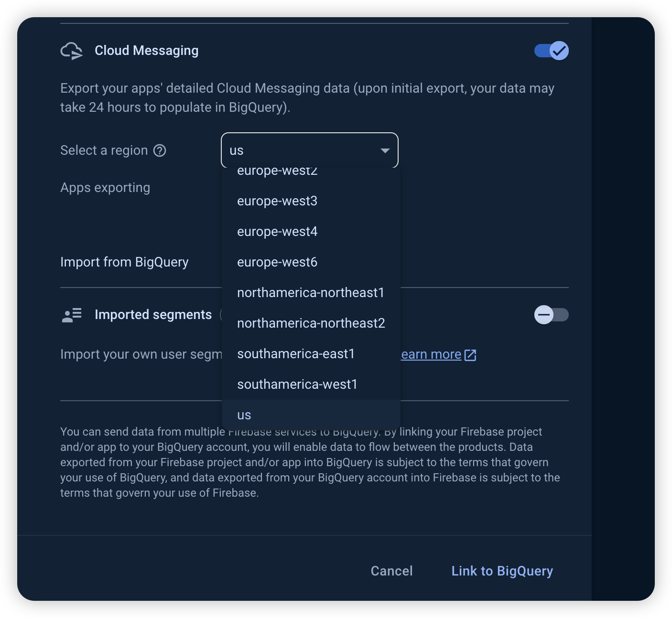Select northamerica-northeast1 region option
Screen dimensions: 672x618
(x=311, y=293)
